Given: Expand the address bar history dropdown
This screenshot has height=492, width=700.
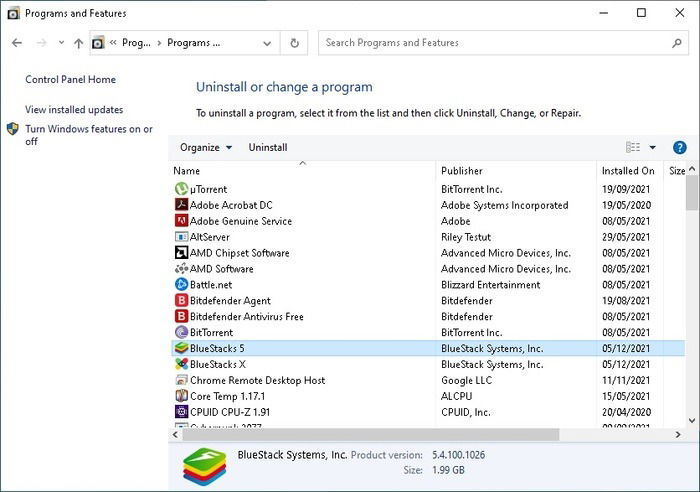Looking at the screenshot, I should click(267, 43).
